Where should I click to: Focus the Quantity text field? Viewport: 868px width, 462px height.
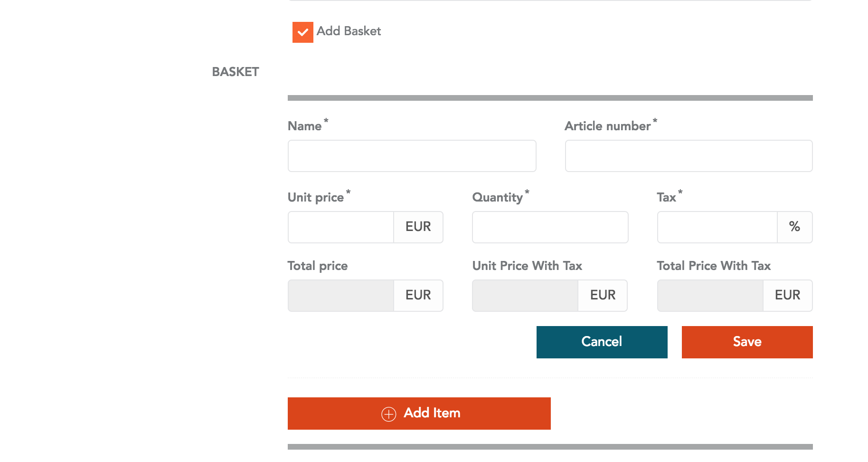pyautogui.click(x=550, y=227)
